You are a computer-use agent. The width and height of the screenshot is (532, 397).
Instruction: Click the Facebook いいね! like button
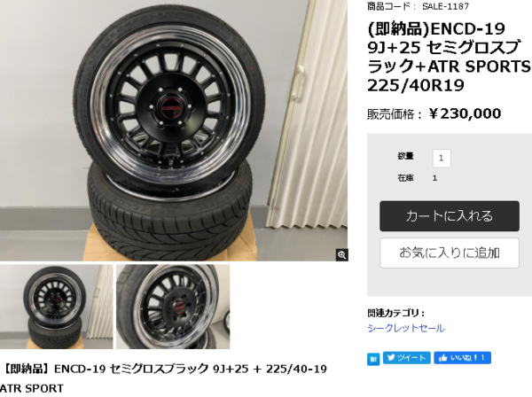pyautogui.click(x=462, y=358)
